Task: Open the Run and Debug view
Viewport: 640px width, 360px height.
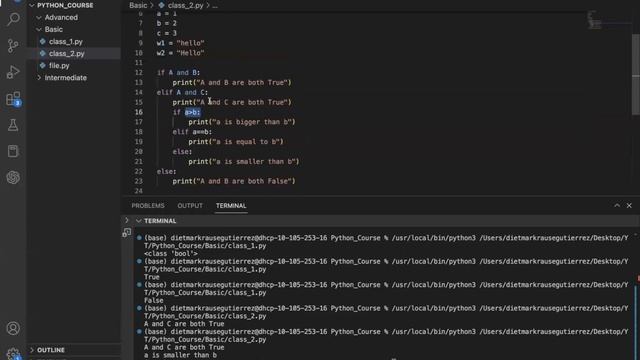Action: (13, 72)
